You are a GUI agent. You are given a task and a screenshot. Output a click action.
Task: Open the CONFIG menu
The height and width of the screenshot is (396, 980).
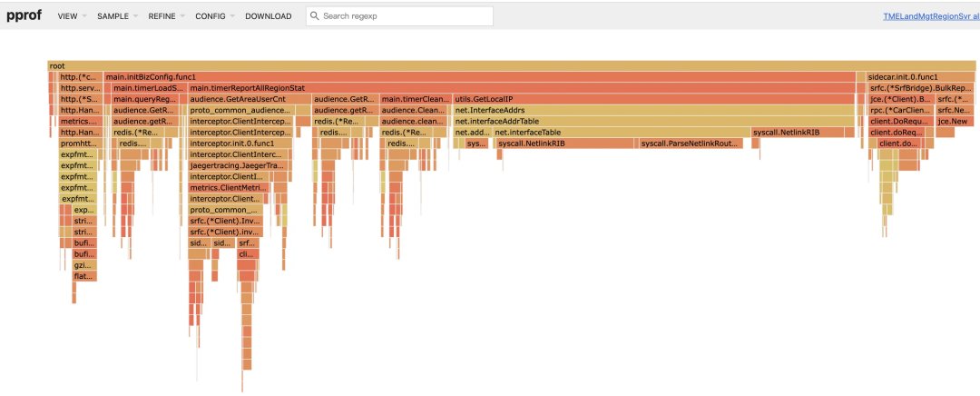(215, 16)
